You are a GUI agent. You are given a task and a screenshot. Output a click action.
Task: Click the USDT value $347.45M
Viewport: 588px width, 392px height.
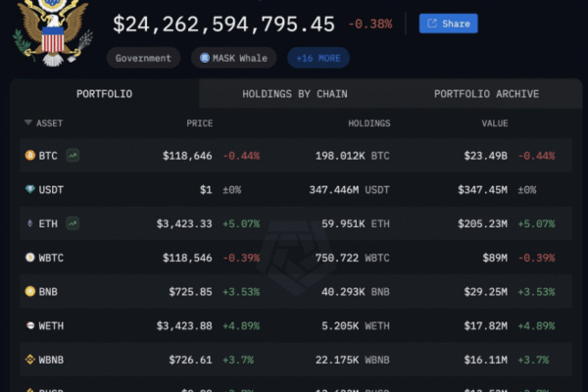[x=482, y=190]
